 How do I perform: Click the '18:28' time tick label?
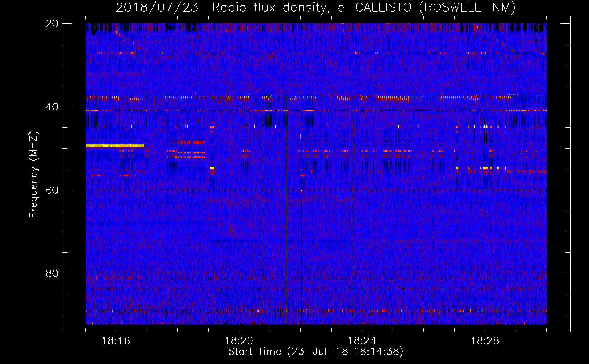tap(485, 341)
